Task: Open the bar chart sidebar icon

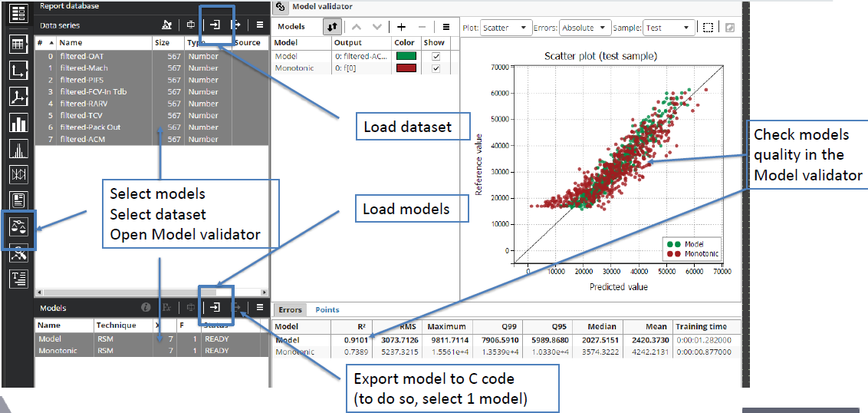Action: [19, 123]
